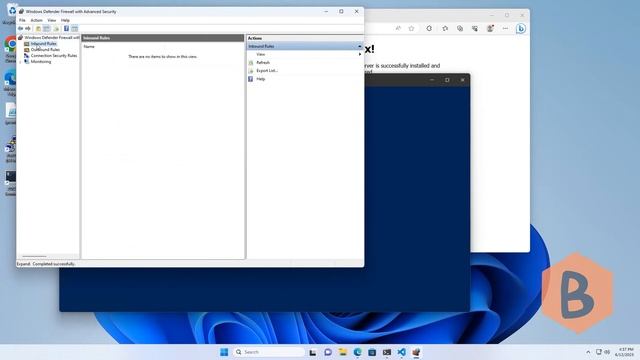Click the Back arrow toolbar icon
The height and width of the screenshot is (360, 640).
(x=20, y=29)
